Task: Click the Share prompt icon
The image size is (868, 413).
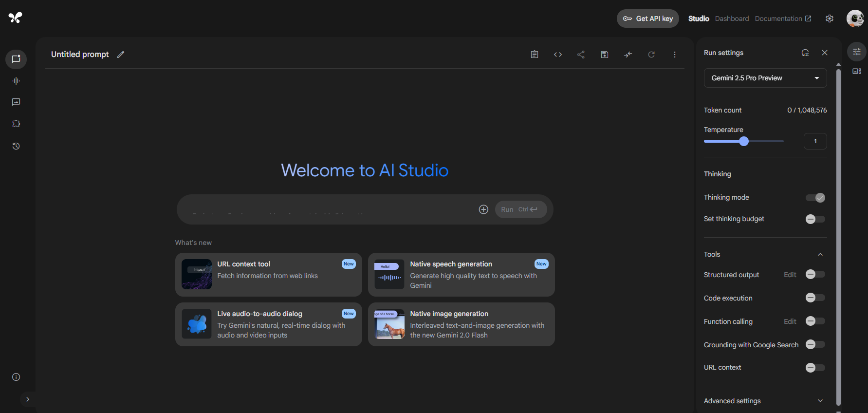Action: click(581, 55)
